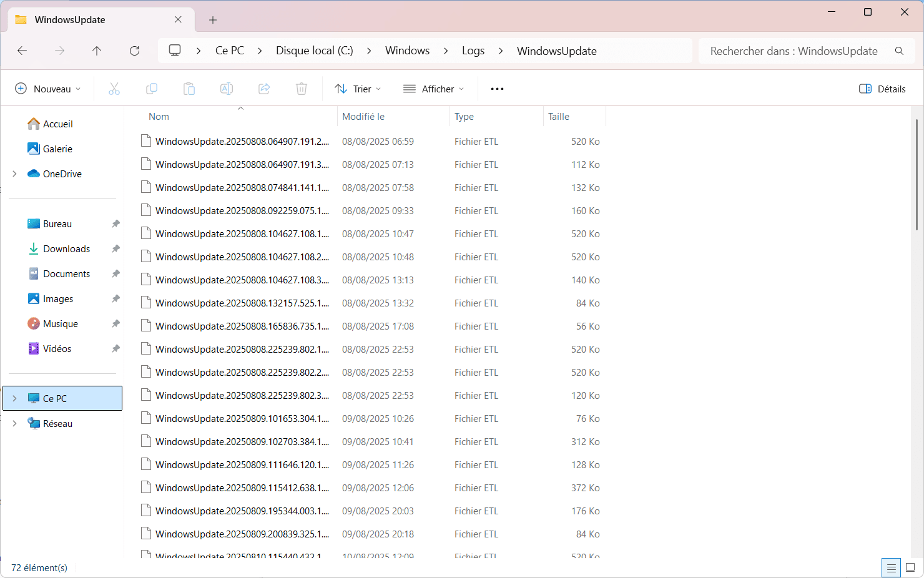Open the Trier sort menu
The height and width of the screenshot is (578, 924).
coord(358,89)
